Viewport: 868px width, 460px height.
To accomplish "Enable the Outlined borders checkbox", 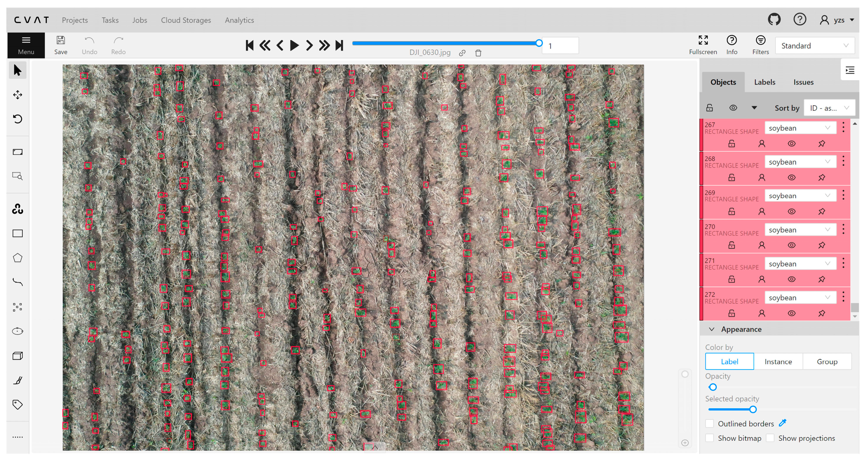I will tap(709, 424).
